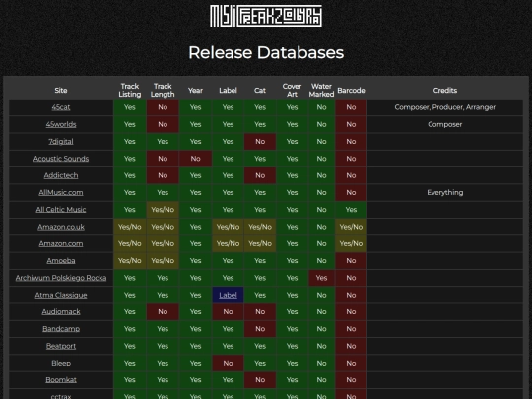This screenshot has width=532, height=399.
Task: Visit the Amazon.com link
Action: pos(61,243)
